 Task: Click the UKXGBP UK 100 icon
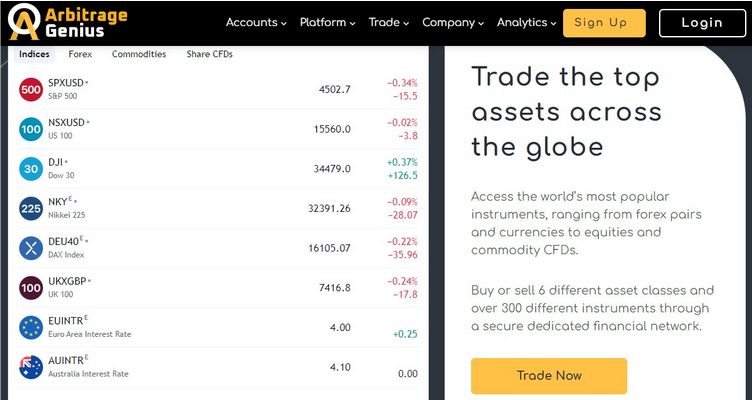point(30,287)
